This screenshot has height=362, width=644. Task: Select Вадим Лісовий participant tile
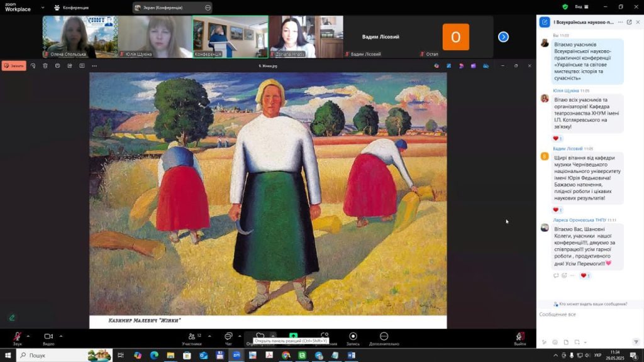[x=380, y=36]
